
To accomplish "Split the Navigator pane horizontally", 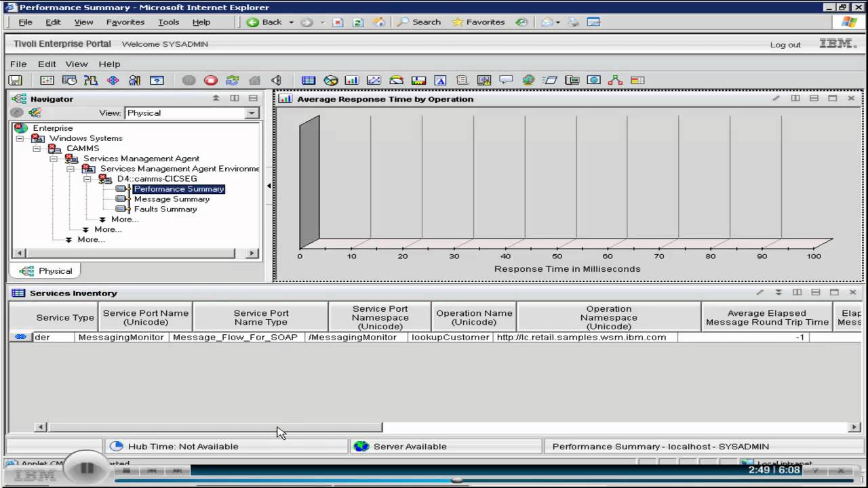I will pos(253,98).
